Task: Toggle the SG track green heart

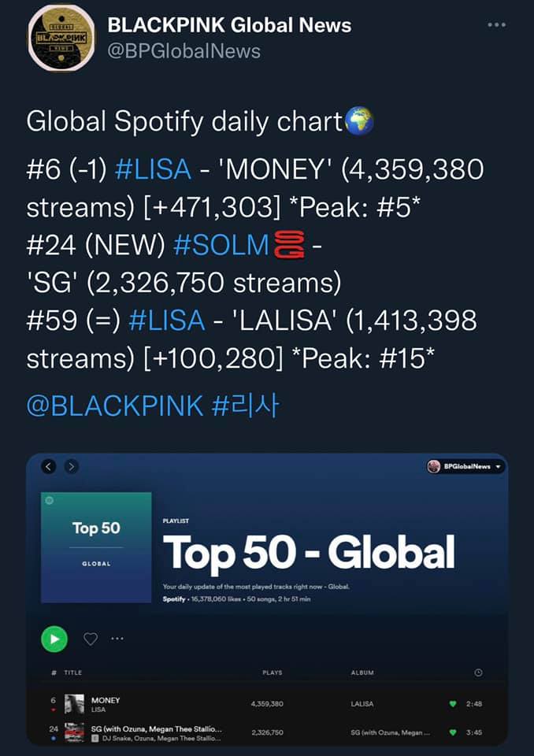Action: click(453, 732)
